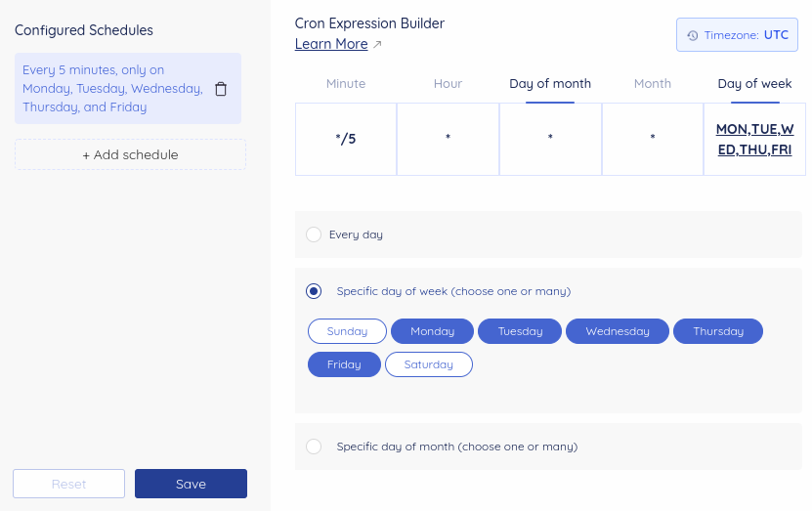The width and height of the screenshot is (812, 511).
Task: Click the Reset button
Action: tap(68, 484)
